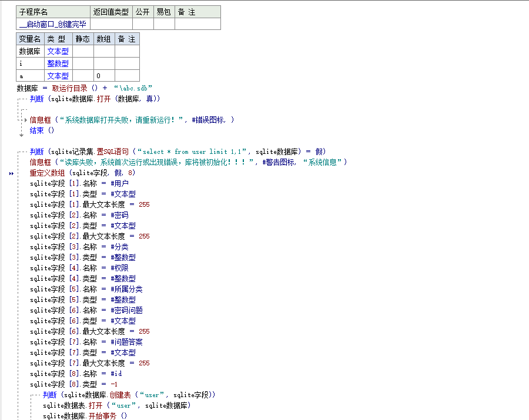Click the sqlite字段 [8].类型 = -1 line

[x=74, y=384]
